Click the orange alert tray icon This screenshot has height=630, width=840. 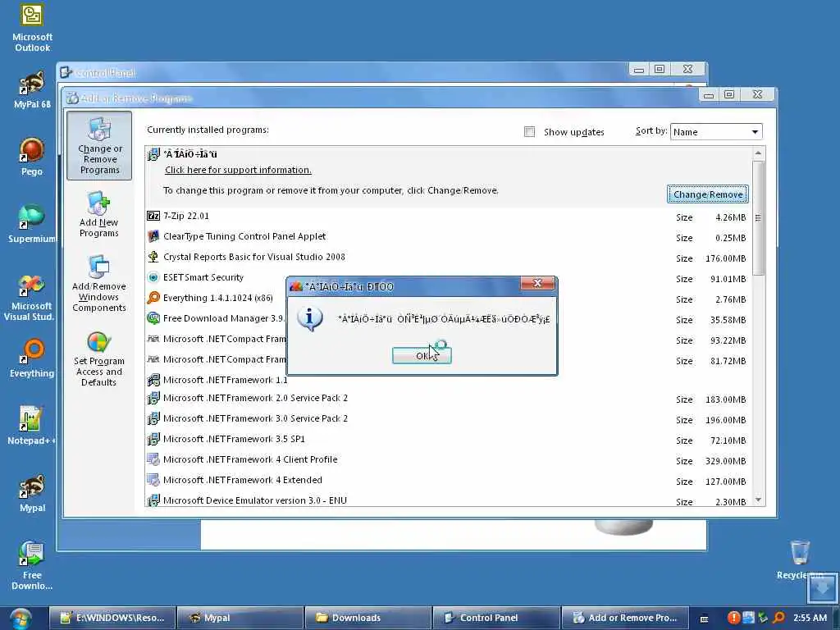tap(734, 618)
